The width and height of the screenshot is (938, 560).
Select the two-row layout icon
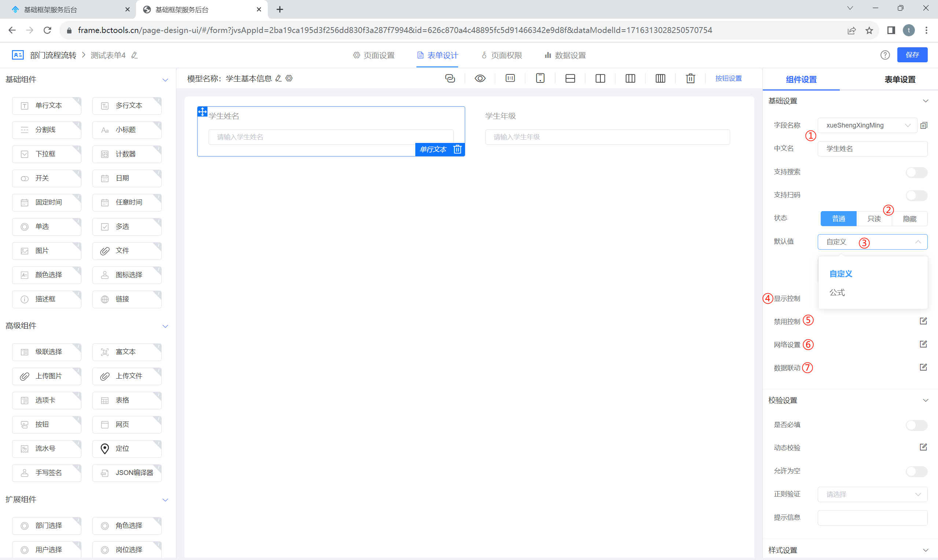point(570,78)
